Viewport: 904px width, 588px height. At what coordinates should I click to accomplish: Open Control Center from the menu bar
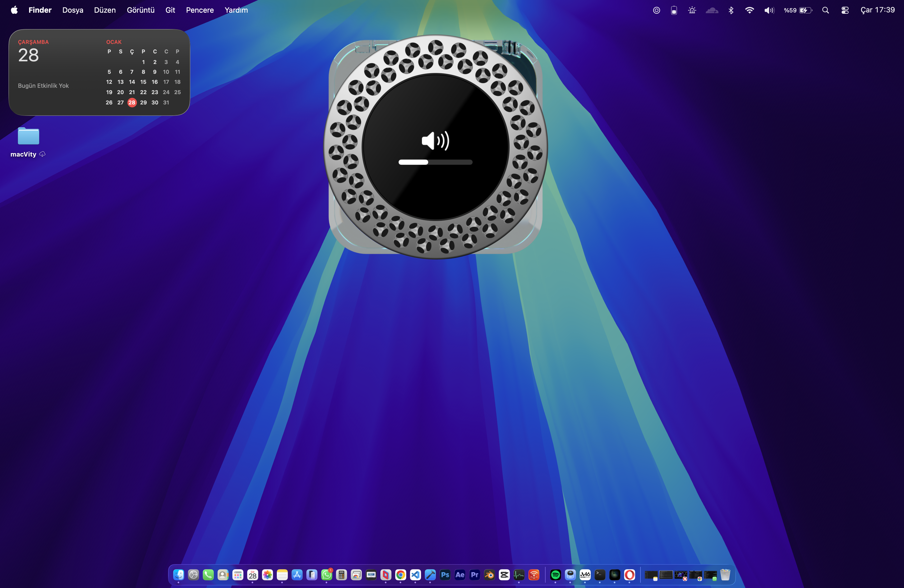845,10
